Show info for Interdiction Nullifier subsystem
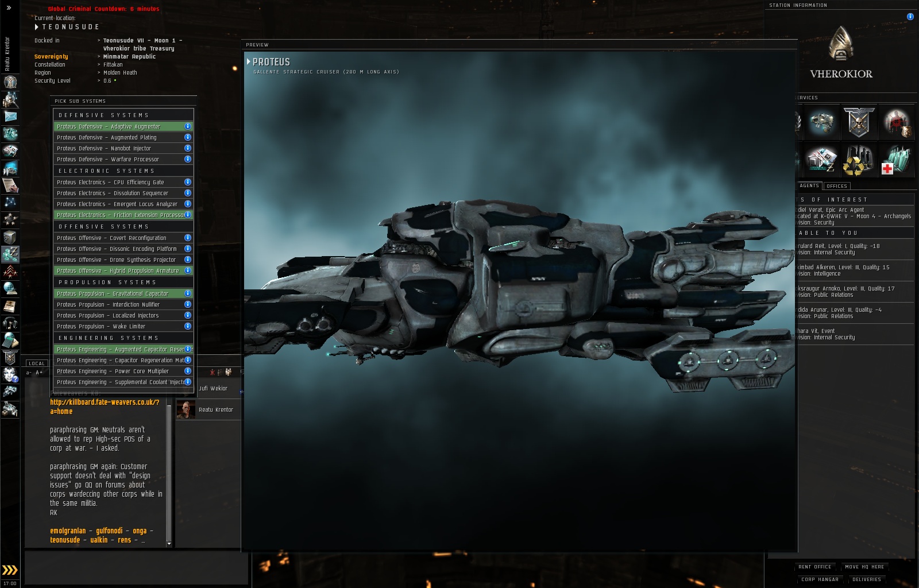Viewport: 919px width, 588px height. pyautogui.click(x=188, y=304)
